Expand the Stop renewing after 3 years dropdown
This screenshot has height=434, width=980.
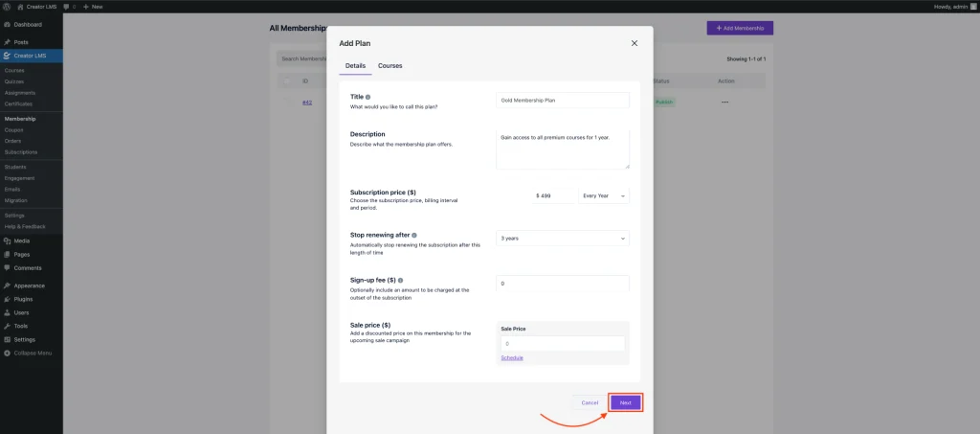563,238
